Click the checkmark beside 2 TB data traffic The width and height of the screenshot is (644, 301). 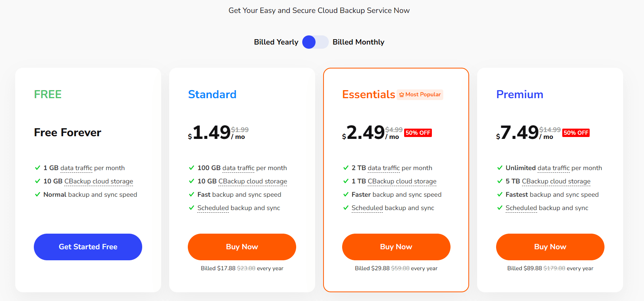pyautogui.click(x=346, y=168)
